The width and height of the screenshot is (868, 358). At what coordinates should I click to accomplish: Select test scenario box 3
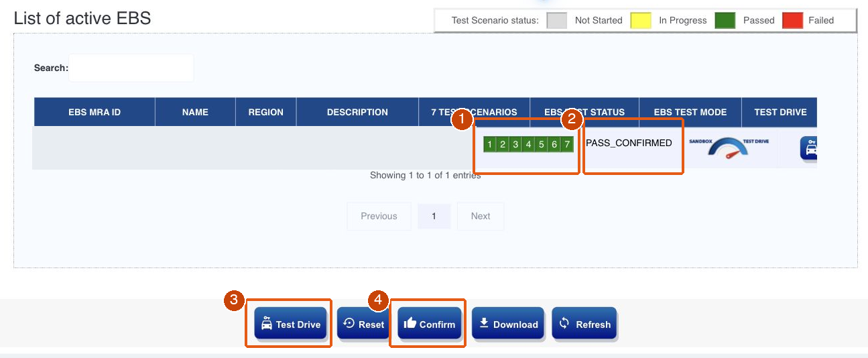click(x=515, y=144)
